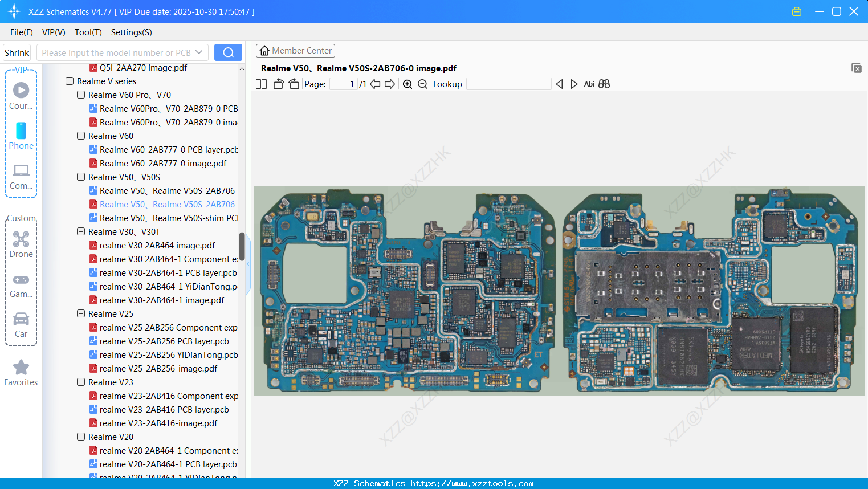The image size is (868, 489).
Task: Open realme V30-2AB464-1 YiDianTong file
Action: tap(164, 287)
